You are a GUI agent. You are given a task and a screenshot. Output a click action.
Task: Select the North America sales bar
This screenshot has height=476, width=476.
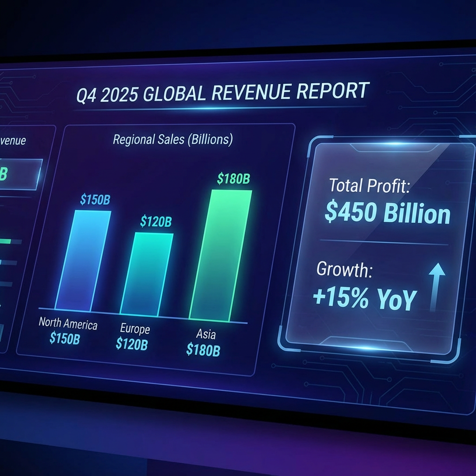pos(83,260)
